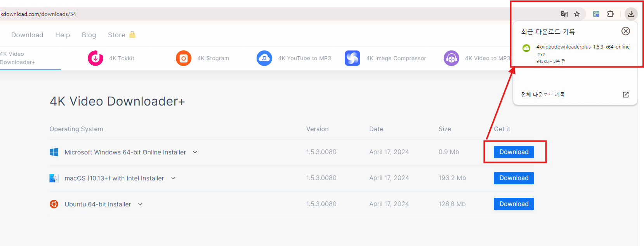Click the macOS (10.13+) with Intel Installer text
The height and width of the screenshot is (246, 644).
(114, 178)
